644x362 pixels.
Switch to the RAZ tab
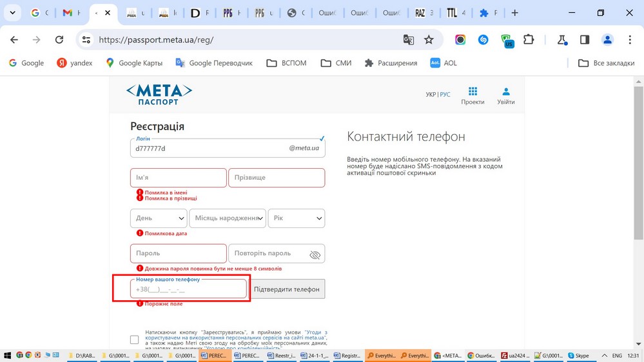point(424,13)
